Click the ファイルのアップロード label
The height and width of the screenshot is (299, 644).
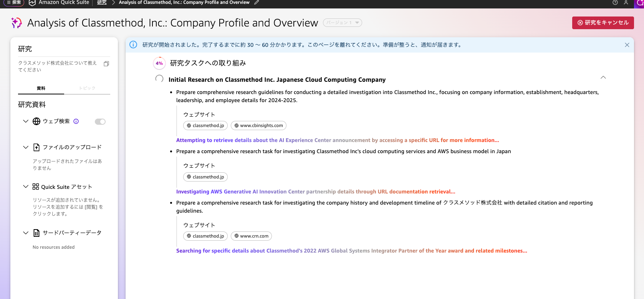(x=72, y=147)
